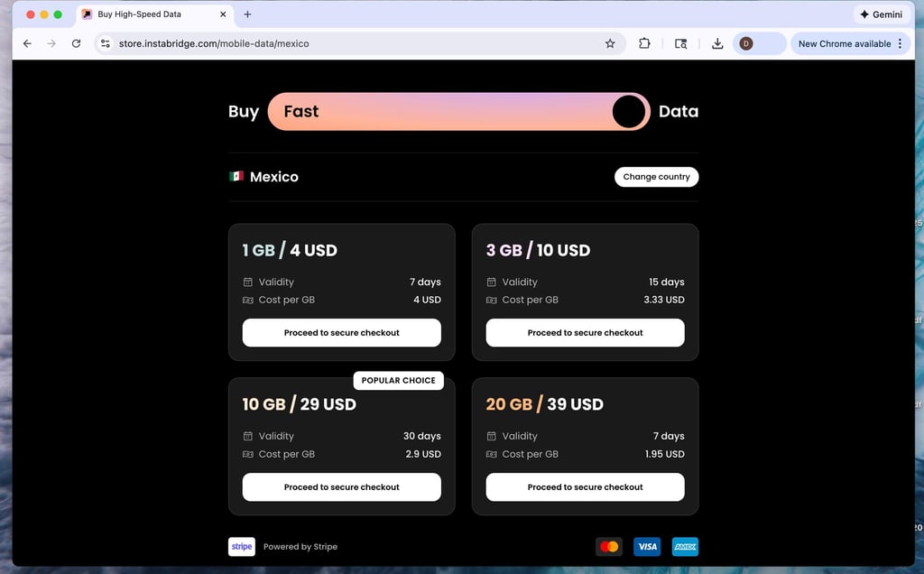This screenshot has width=924, height=574.
Task: Click the browser forward arrow
Action: (x=51, y=43)
